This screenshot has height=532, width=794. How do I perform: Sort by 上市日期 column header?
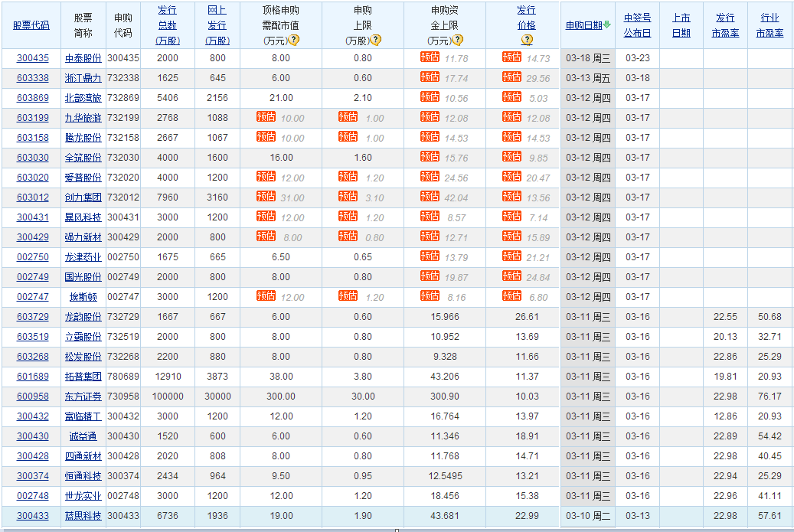(681, 25)
